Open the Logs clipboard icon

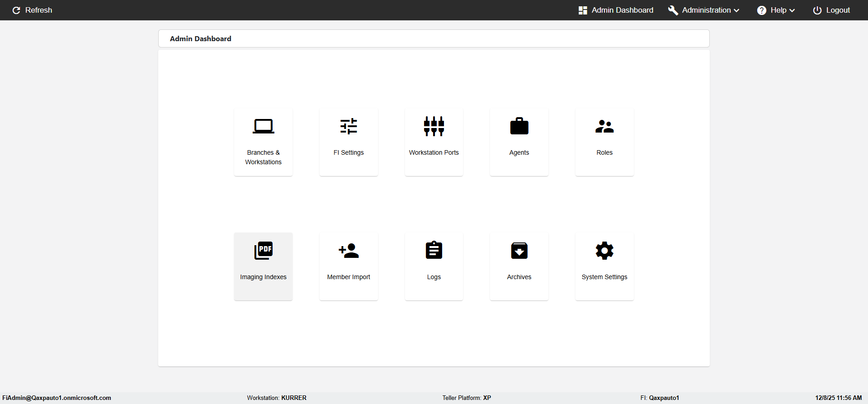tap(434, 250)
